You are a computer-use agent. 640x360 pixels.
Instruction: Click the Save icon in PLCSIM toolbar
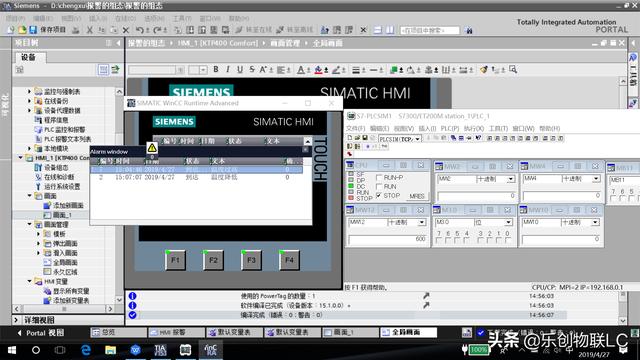point(365,138)
